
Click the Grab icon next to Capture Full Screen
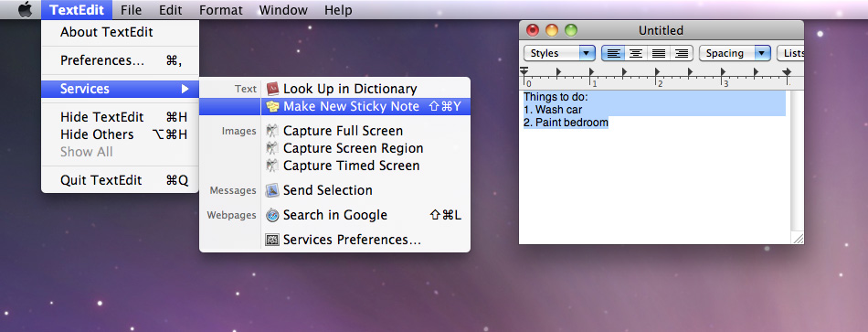(x=271, y=132)
